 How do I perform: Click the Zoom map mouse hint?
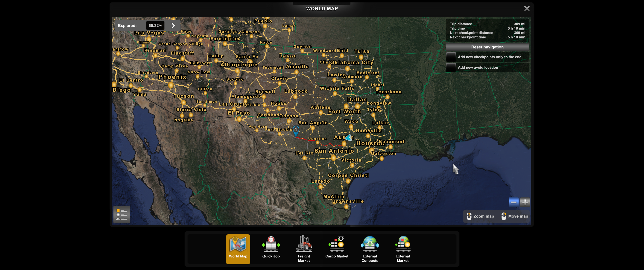click(480, 216)
